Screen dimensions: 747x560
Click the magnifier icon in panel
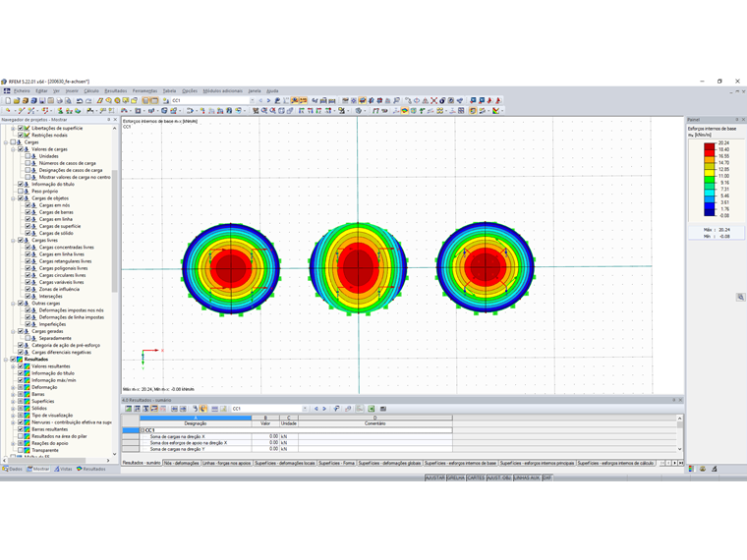point(740,297)
